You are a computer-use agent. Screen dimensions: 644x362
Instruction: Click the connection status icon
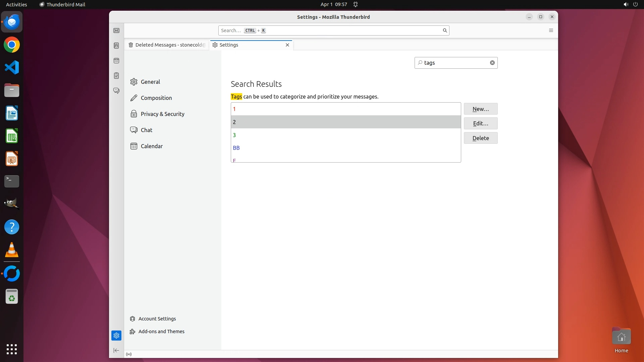pos(129,354)
